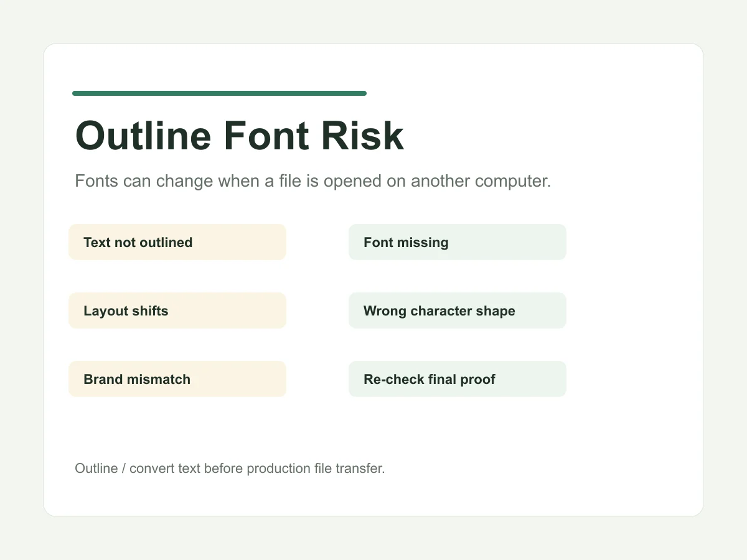Click the "Layout shifts" pill
The width and height of the screenshot is (747, 560).
point(177,310)
